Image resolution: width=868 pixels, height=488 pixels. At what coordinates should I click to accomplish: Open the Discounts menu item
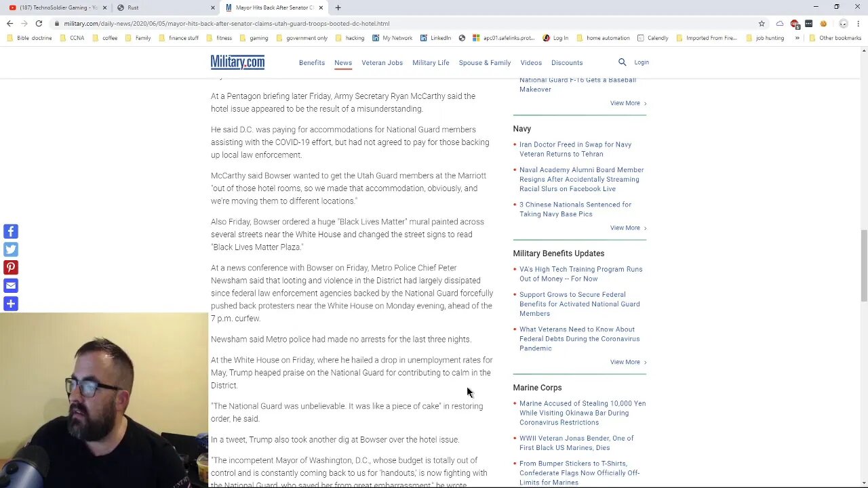tap(567, 62)
